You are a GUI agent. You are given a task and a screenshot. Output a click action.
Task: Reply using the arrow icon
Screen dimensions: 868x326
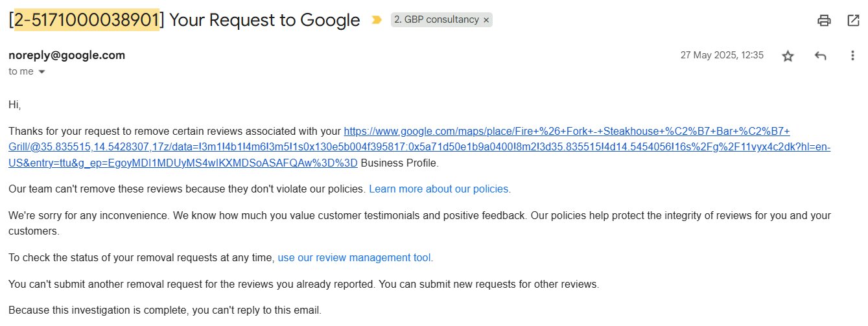pos(820,56)
